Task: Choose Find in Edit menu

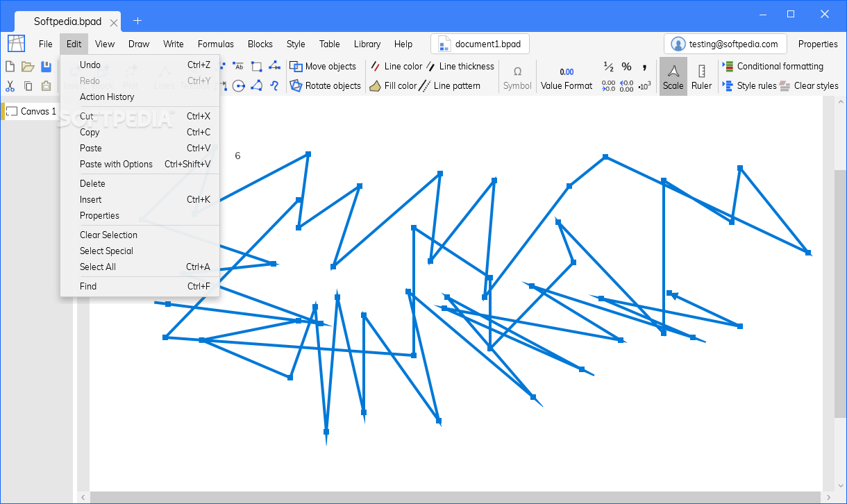Action: click(x=140, y=286)
